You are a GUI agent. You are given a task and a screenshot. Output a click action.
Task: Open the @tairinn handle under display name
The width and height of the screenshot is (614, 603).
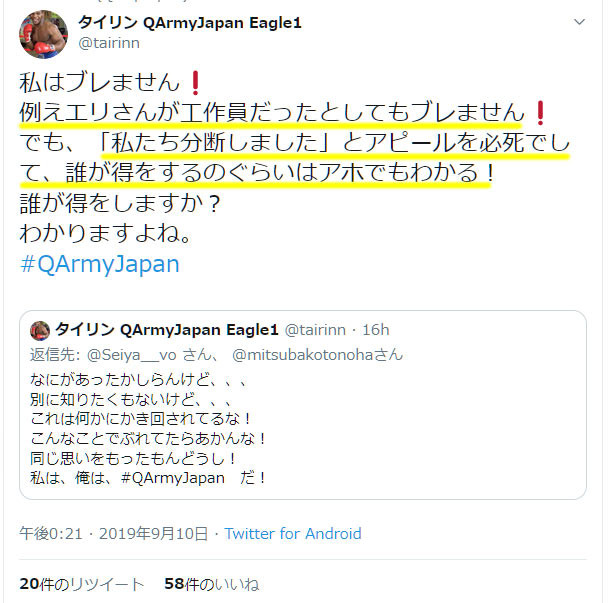click(109, 43)
